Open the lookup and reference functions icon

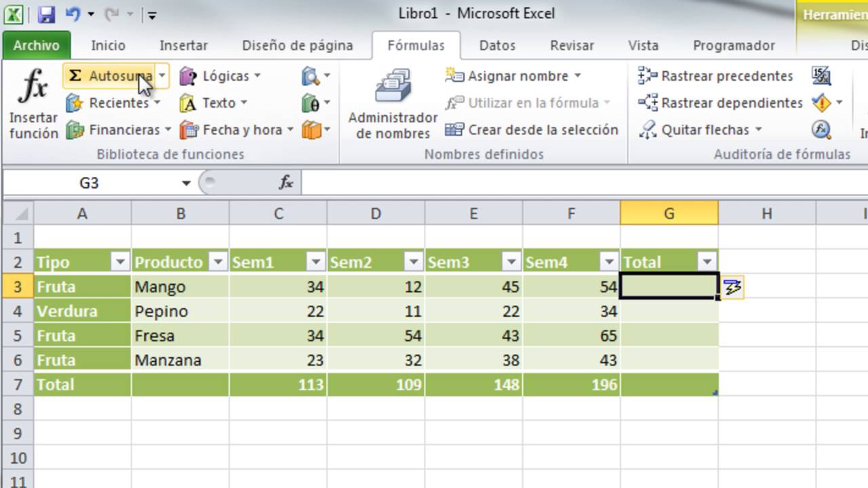[x=311, y=76]
